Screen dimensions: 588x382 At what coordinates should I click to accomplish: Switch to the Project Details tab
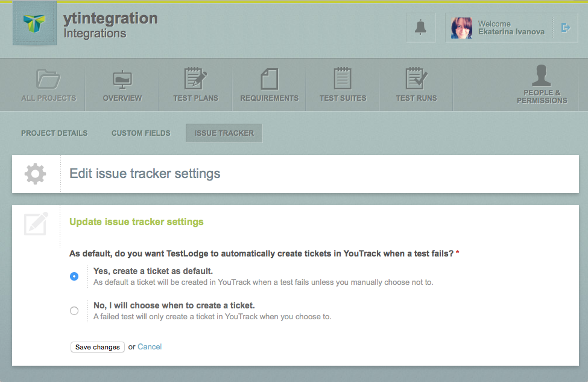click(54, 133)
